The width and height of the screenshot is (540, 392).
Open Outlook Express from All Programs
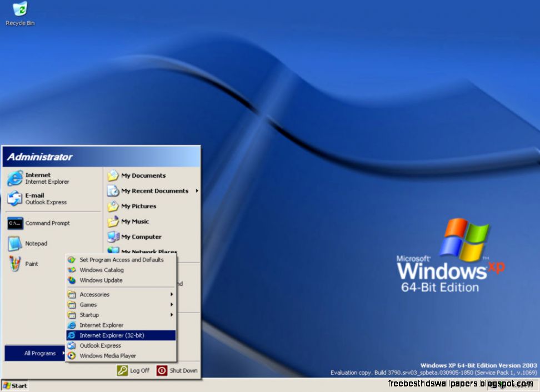[x=121, y=345]
